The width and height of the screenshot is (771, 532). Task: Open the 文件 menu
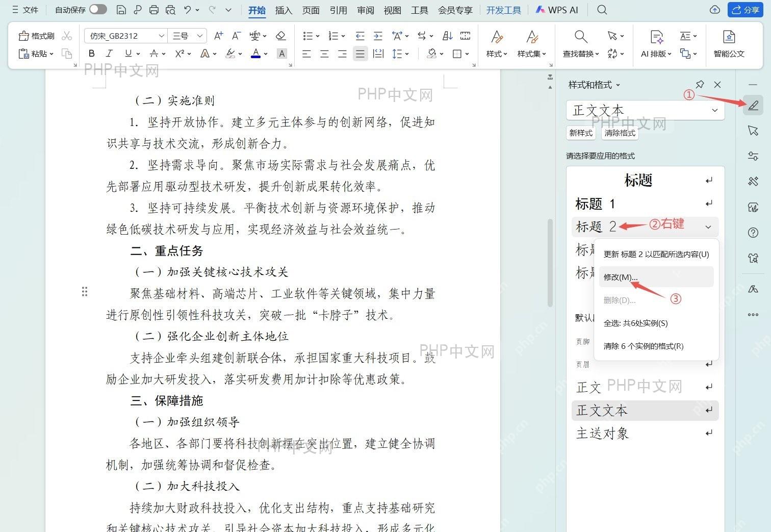25,10
